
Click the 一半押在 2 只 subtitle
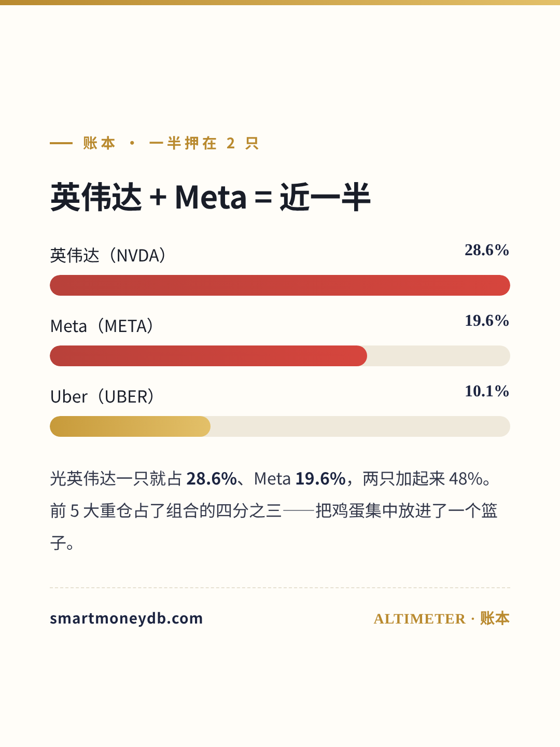point(204,143)
